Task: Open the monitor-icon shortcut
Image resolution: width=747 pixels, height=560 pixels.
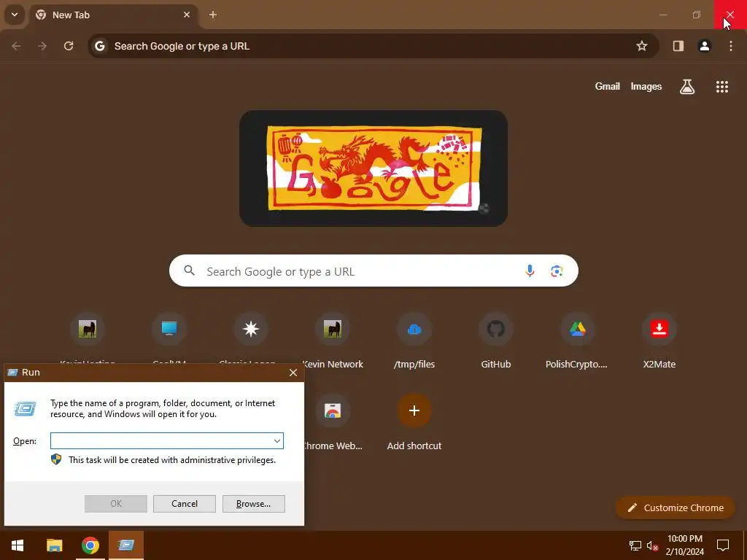Action: point(169,329)
